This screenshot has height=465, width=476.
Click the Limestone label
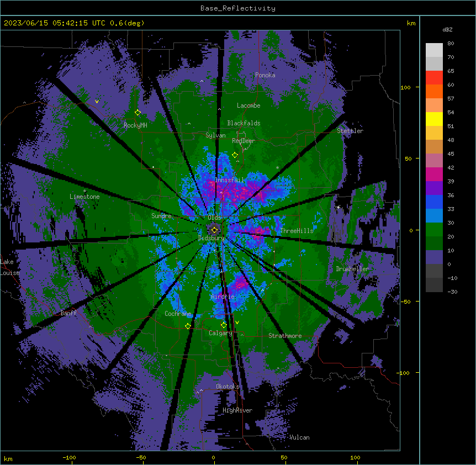pyautogui.click(x=84, y=197)
